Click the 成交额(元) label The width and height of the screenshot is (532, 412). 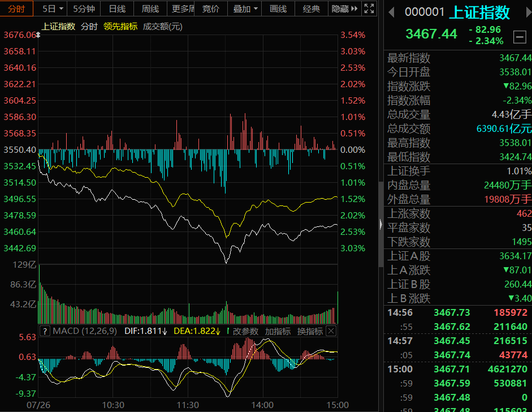tap(162, 27)
